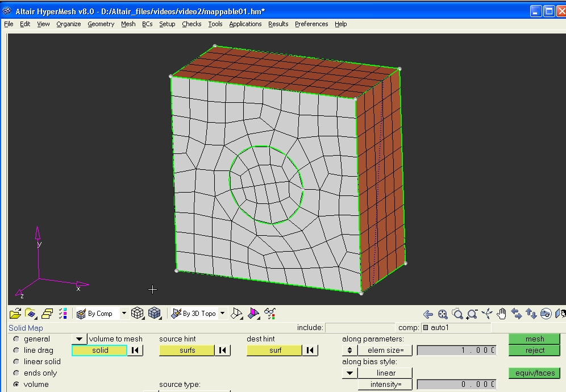Click HyperMesh title bar app icon
Image resolution: width=566 pixels, height=392 pixels.
7,11
